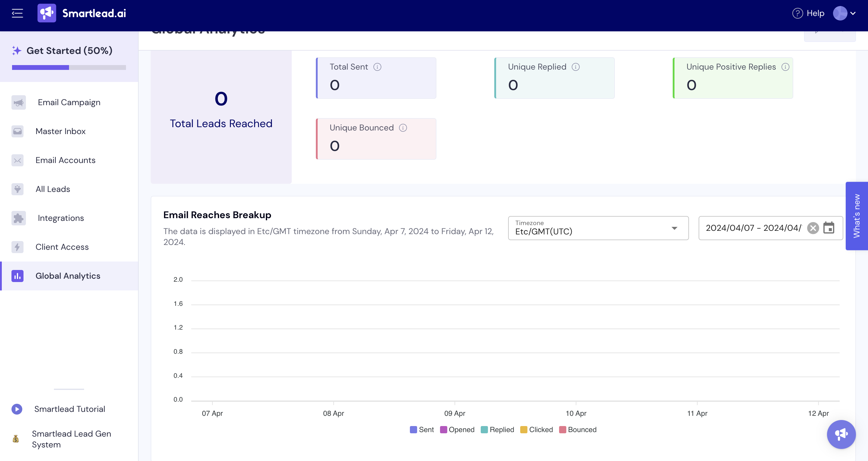Open Master Inbox from sidebar
Viewport: 868px width, 461px height.
(60, 131)
